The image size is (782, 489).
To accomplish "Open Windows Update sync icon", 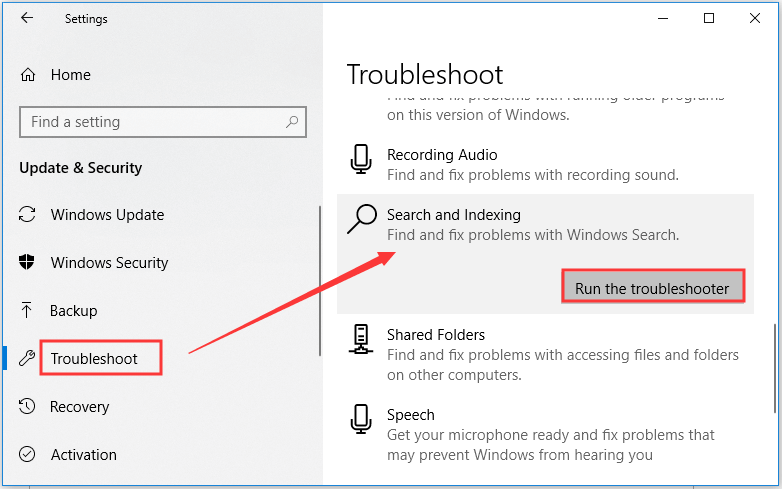I will pyautogui.click(x=29, y=215).
